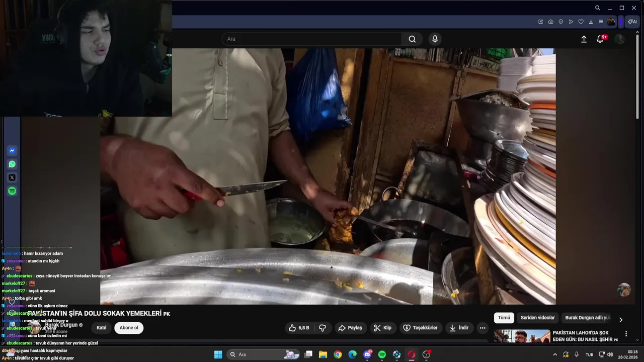Click the browser profile picture in toolbar
This screenshot has height=362, width=644.
[611, 22]
